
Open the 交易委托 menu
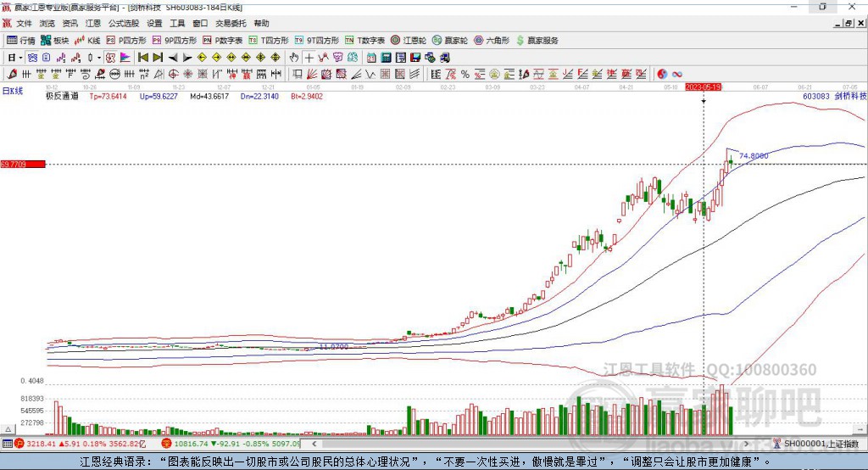tap(231, 23)
